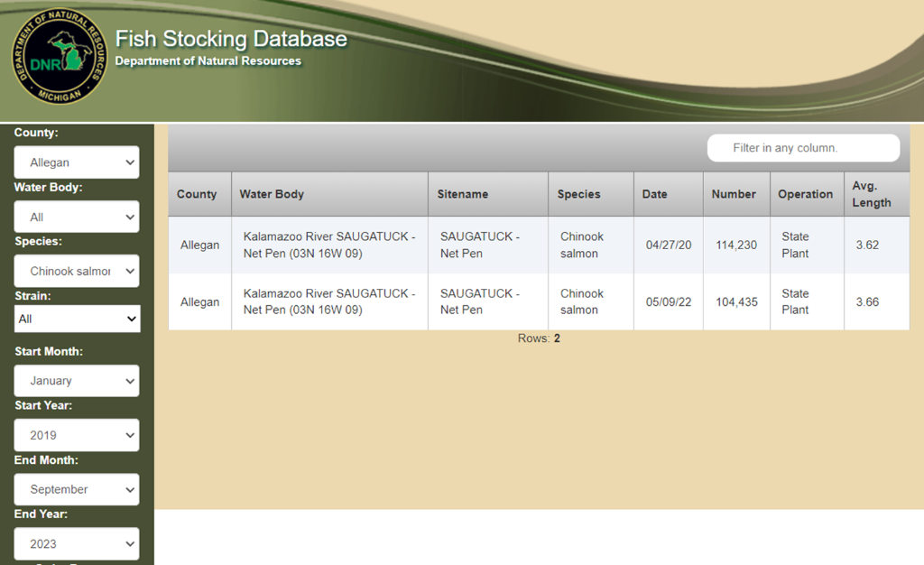Sort results by Species column header
Screen dimensions: 924x565
click(x=578, y=194)
